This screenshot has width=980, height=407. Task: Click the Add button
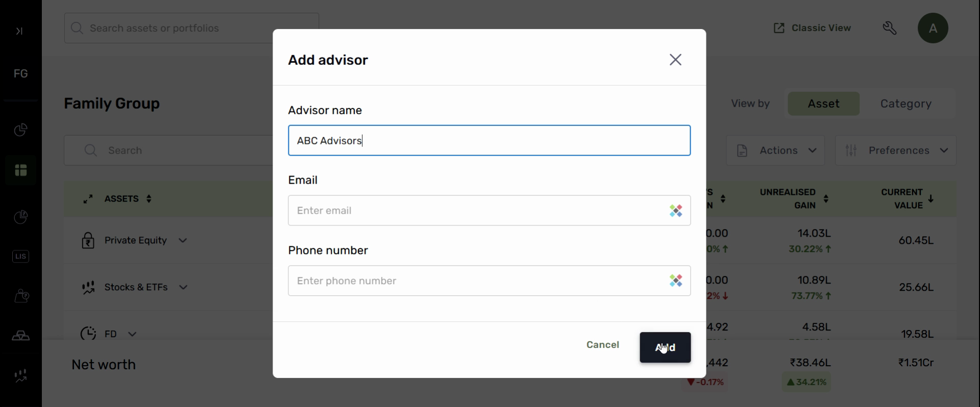[665, 347]
